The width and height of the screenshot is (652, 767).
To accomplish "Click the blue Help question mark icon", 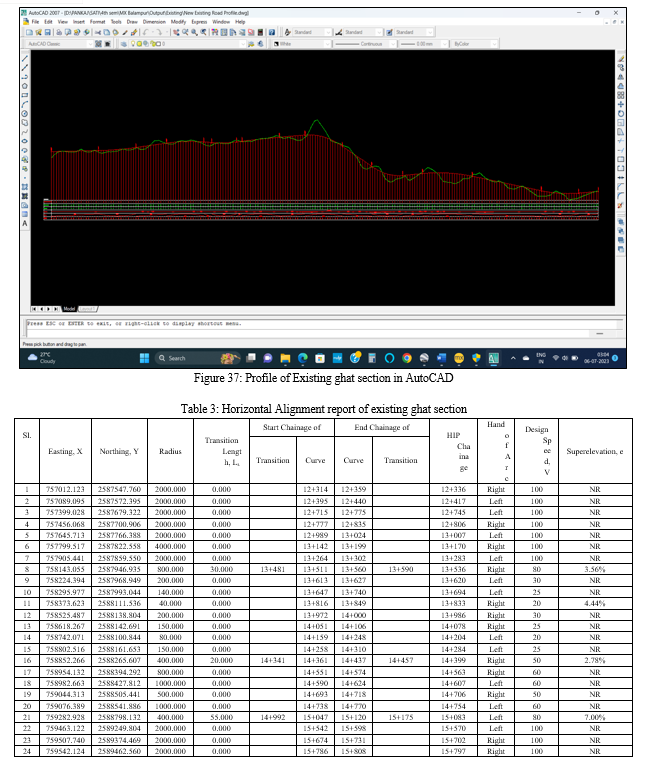I will [271, 32].
